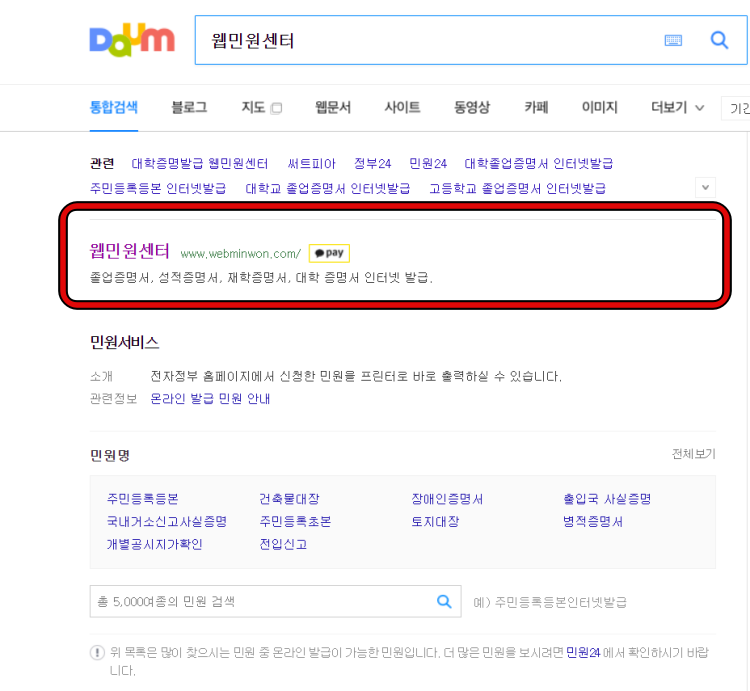Viewport: 750px width, 691px height.
Task: Open the 이미지 tab
Action: (x=599, y=107)
